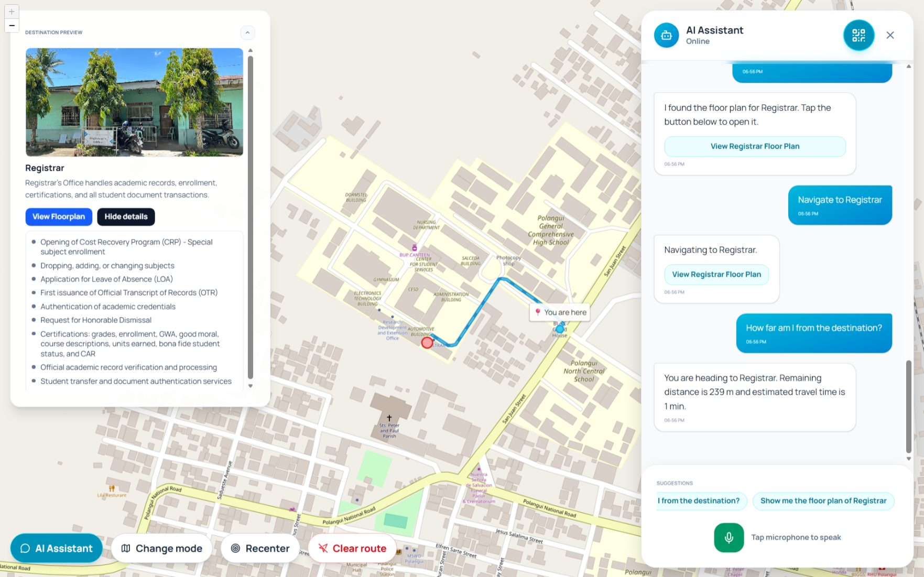The image size is (924, 577).
Task: Choose suggestion 'I from the destination?'
Action: coord(700,501)
